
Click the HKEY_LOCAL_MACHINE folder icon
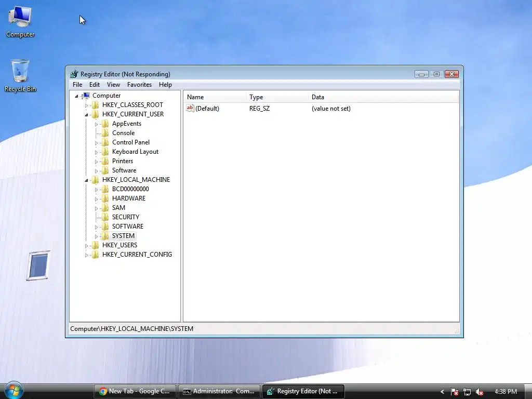click(x=96, y=179)
